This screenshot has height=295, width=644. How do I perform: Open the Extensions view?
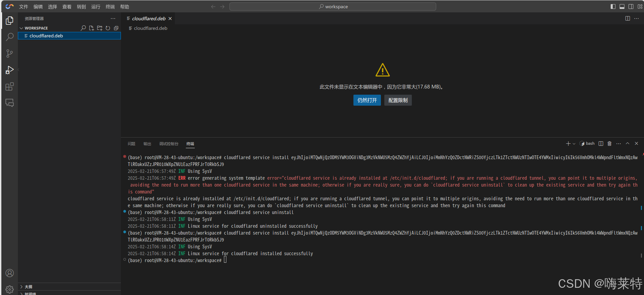10,86
